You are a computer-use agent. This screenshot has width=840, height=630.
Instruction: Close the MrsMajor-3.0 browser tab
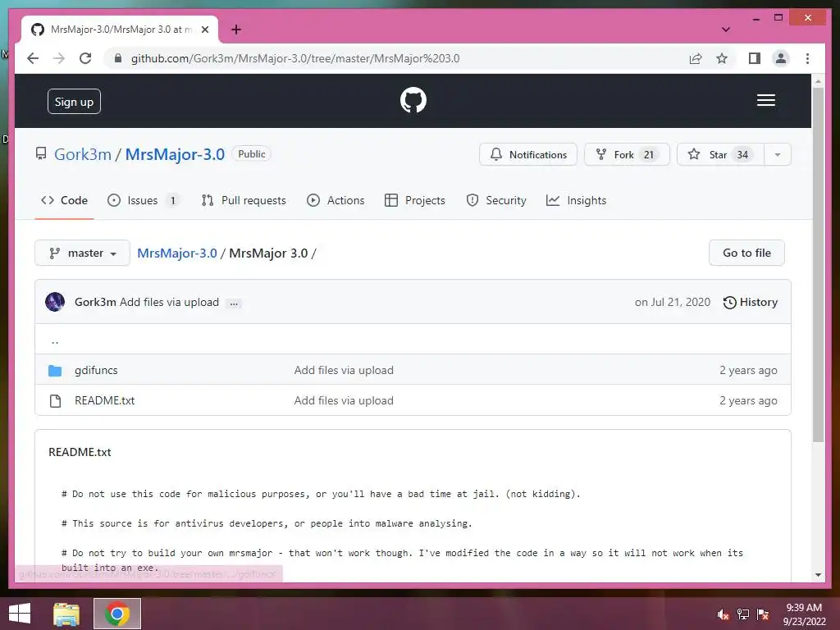pyautogui.click(x=204, y=30)
